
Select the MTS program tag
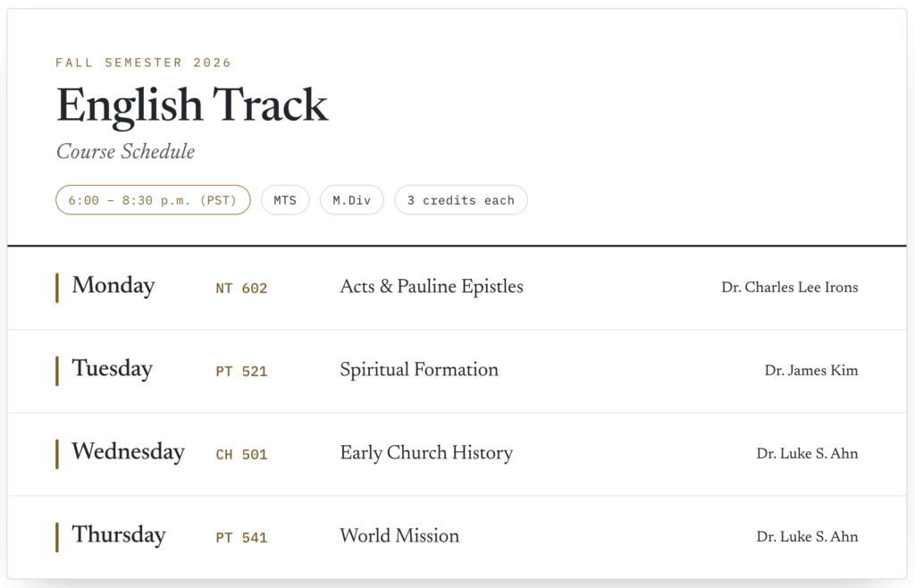click(x=285, y=200)
